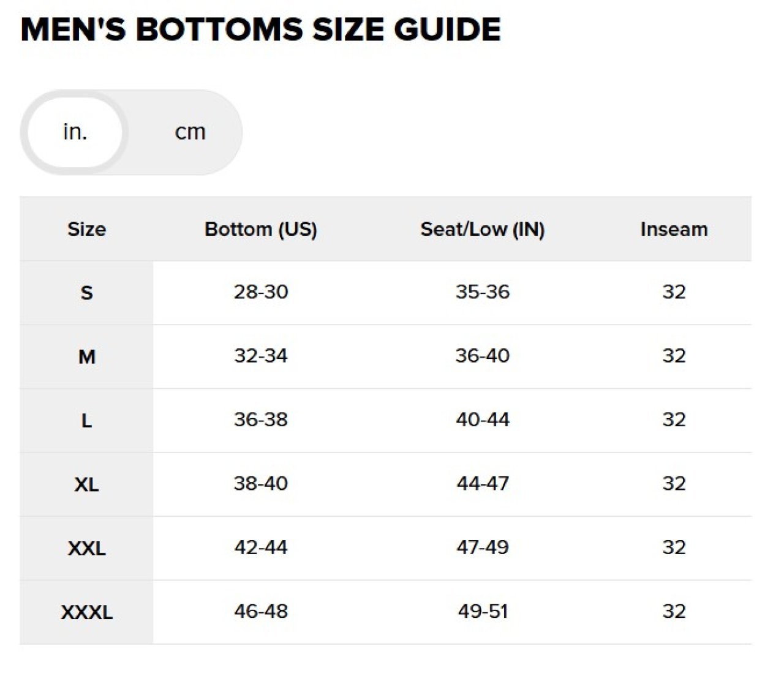
Task: Click the Size column header
Action: (86, 229)
